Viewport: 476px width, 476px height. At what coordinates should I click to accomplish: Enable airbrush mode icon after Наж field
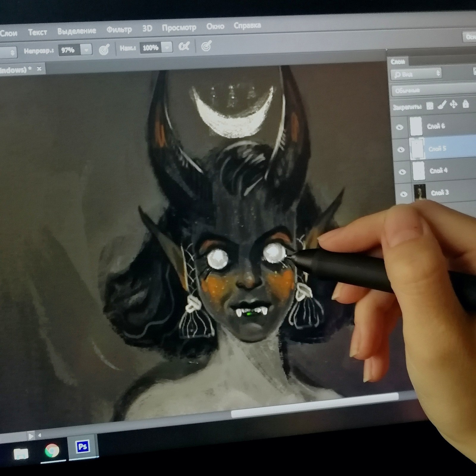[x=184, y=46]
